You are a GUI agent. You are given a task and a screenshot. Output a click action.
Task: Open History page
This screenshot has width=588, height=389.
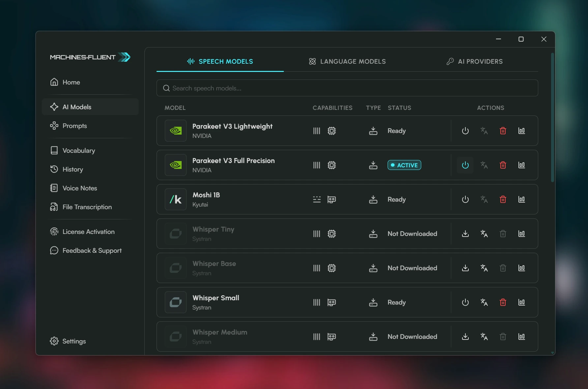(x=90, y=169)
